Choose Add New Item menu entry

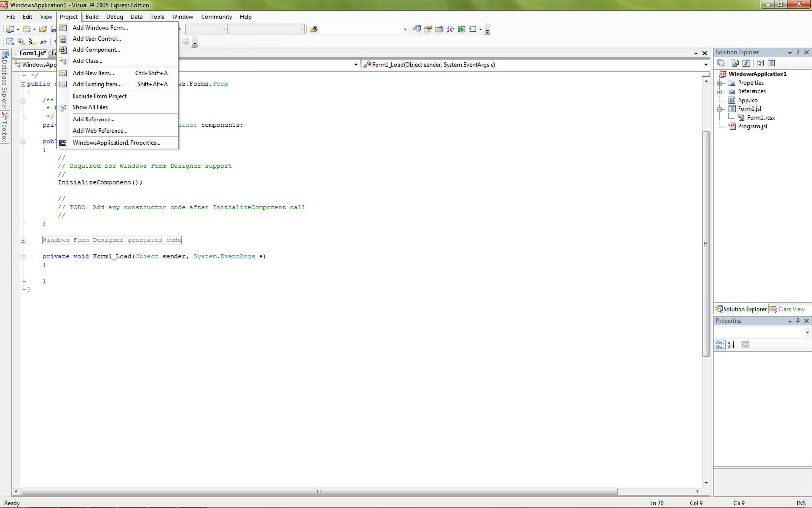click(x=117, y=73)
